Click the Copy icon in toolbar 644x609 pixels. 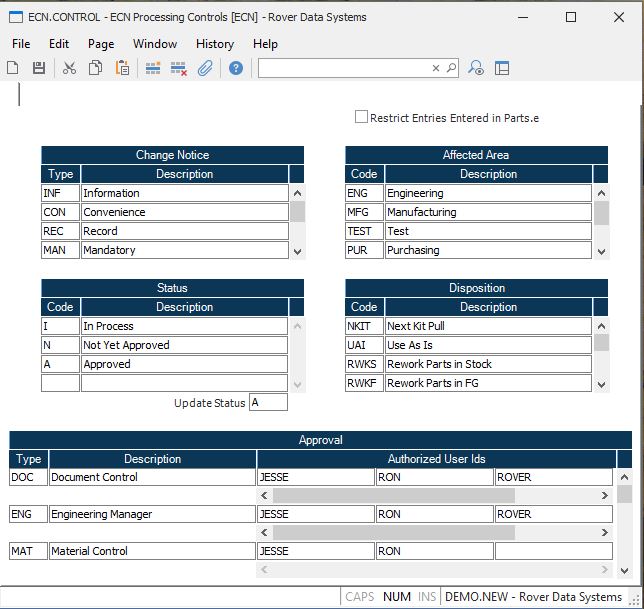point(95,68)
